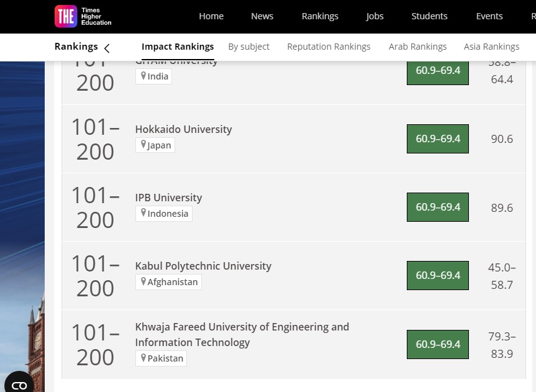Open the Reputation Rankings tab
Viewport: 536px width, 392px height.
coord(329,47)
